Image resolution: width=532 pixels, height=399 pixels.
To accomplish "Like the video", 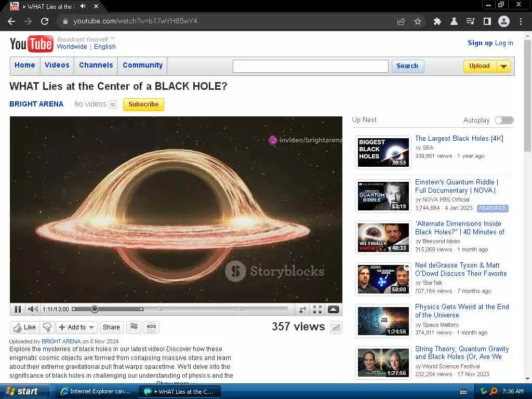I will (24, 327).
